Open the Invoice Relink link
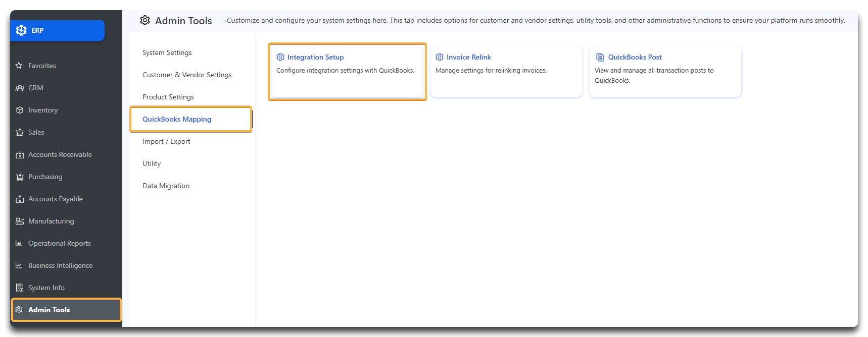868x337 pixels. [x=469, y=57]
